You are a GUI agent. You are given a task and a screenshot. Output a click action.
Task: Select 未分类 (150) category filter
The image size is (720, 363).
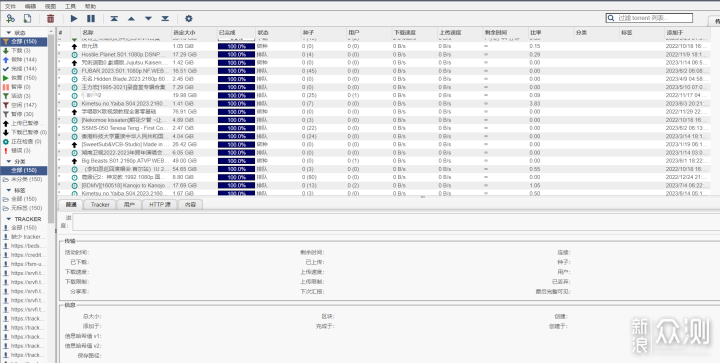tap(24, 179)
